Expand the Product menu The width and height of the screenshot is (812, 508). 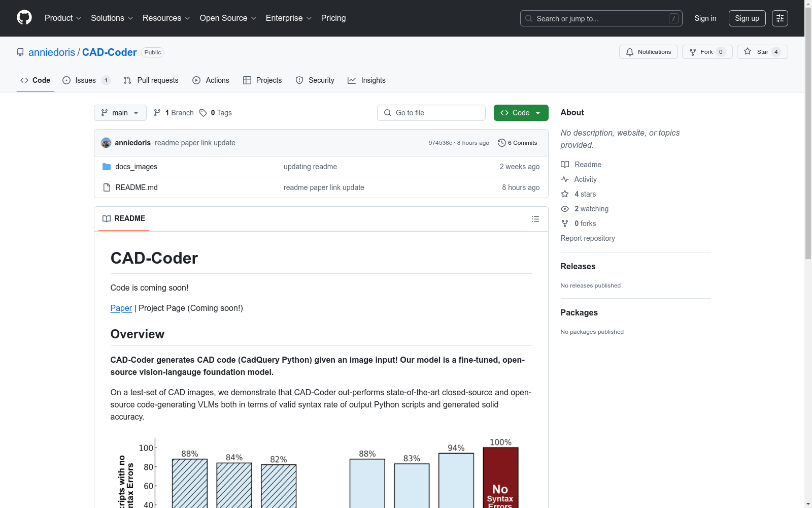(63, 18)
